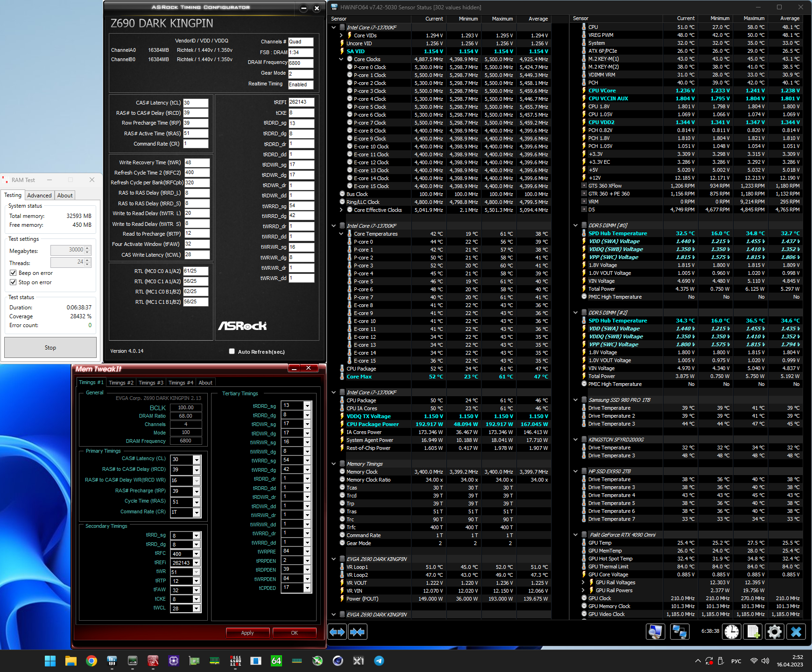The image size is (812, 672).
Task: Collapse Memory Timings section in HWiNFO
Action: [333, 464]
